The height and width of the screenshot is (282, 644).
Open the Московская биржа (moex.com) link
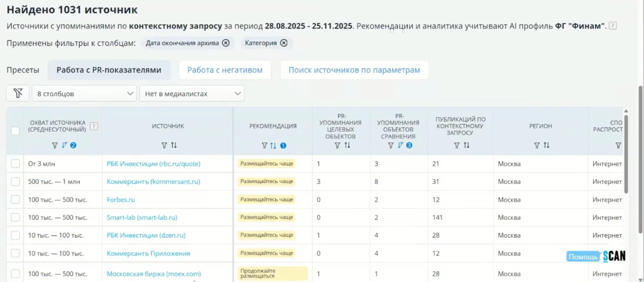(x=154, y=274)
